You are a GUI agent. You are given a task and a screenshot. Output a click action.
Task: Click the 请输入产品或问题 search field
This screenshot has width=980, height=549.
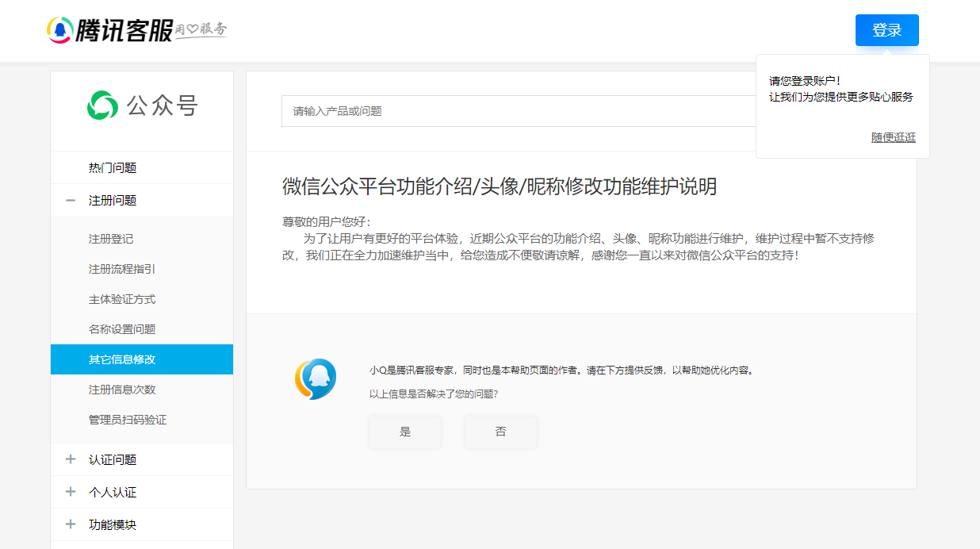coord(519,111)
